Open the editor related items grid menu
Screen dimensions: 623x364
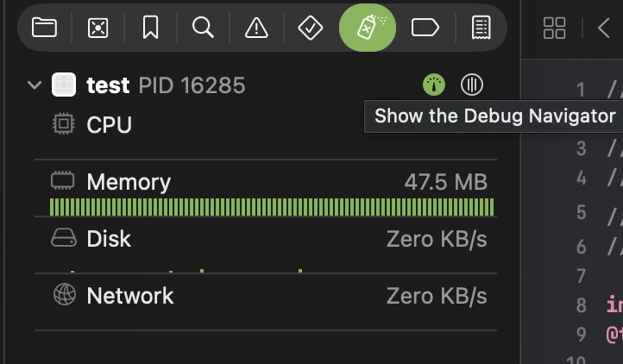(554, 28)
